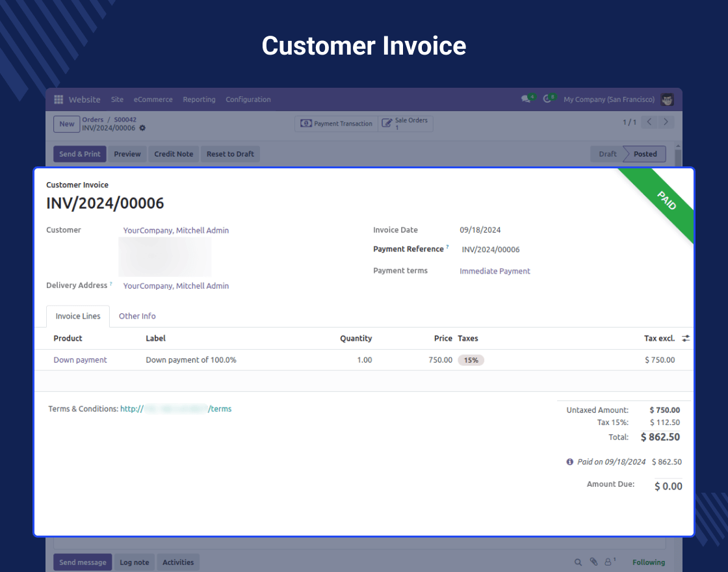Image resolution: width=728 pixels, height=572 pixels.
Task: Click the Posted status stage
Action: [x=645, y=154]
